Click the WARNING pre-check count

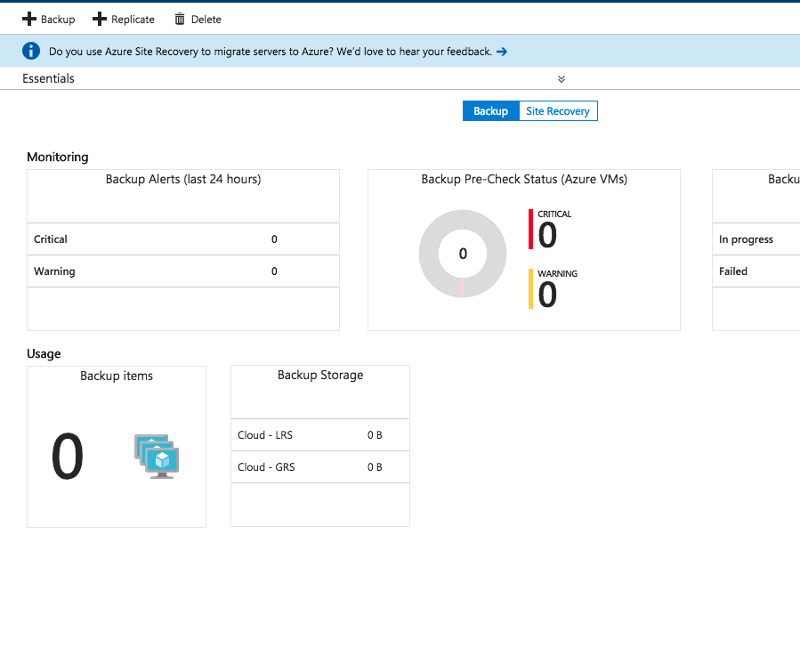pos(547,295)
